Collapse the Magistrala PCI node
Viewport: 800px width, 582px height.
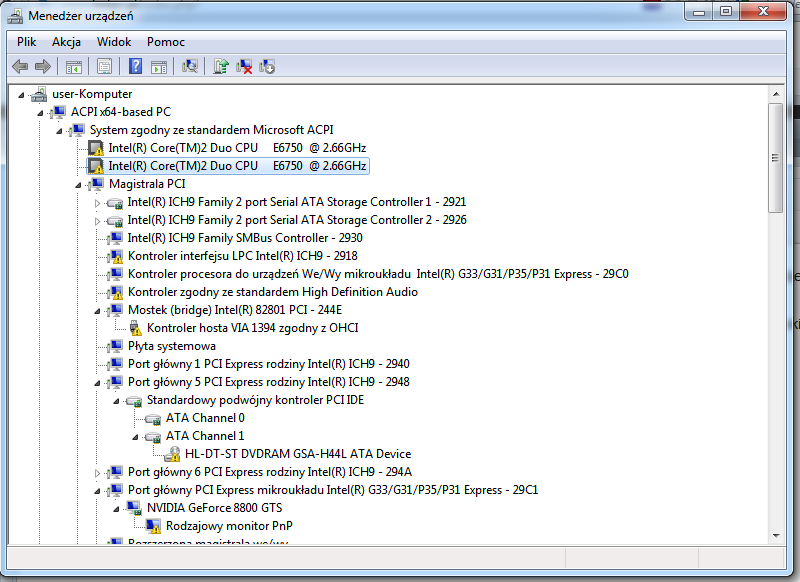pos(78,185)
